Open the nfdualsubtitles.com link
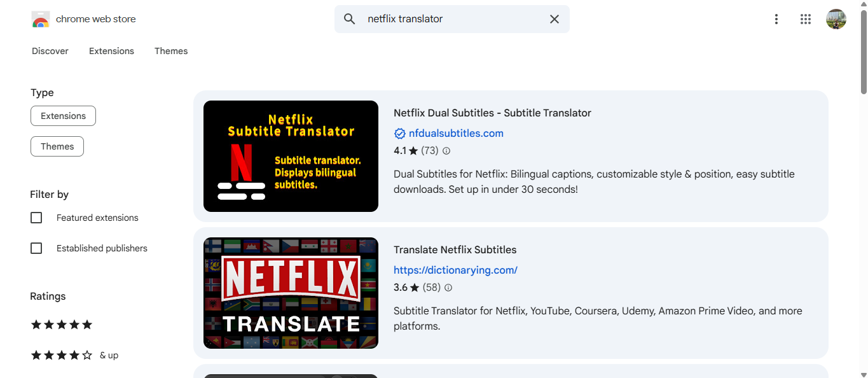Screen dimensions: 868x378 coord(455,133)
